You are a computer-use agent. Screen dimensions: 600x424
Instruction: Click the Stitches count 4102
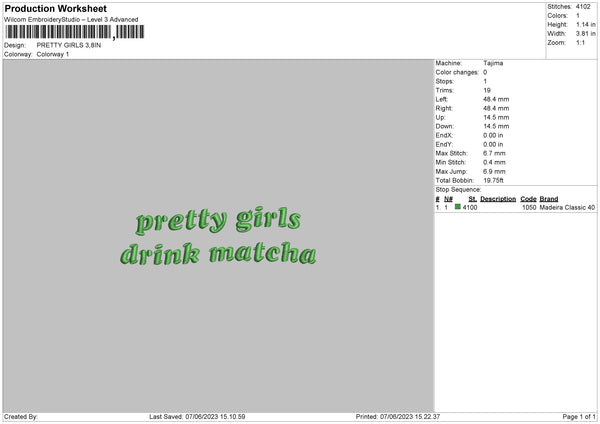pos(581,6)
